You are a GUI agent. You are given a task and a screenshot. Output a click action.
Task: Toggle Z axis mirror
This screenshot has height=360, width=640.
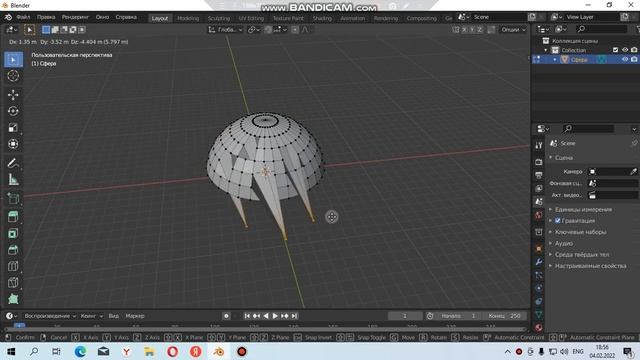480,29
